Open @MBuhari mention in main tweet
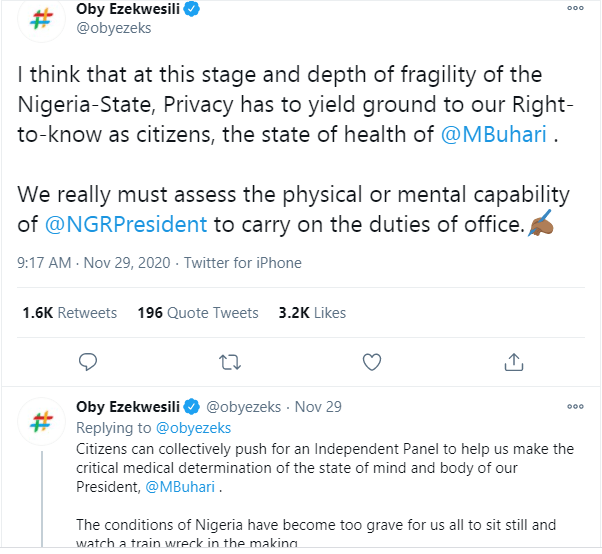This screenshot has height=554, width=602. 494,135
